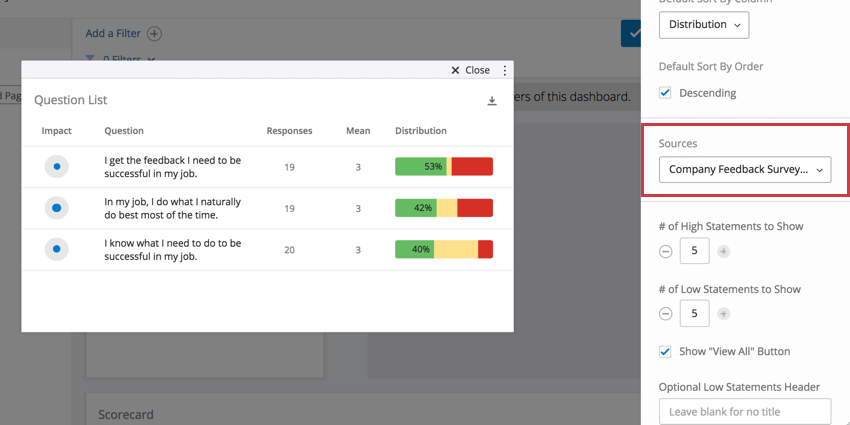Sort by the Question column header

tap(124, 131)
